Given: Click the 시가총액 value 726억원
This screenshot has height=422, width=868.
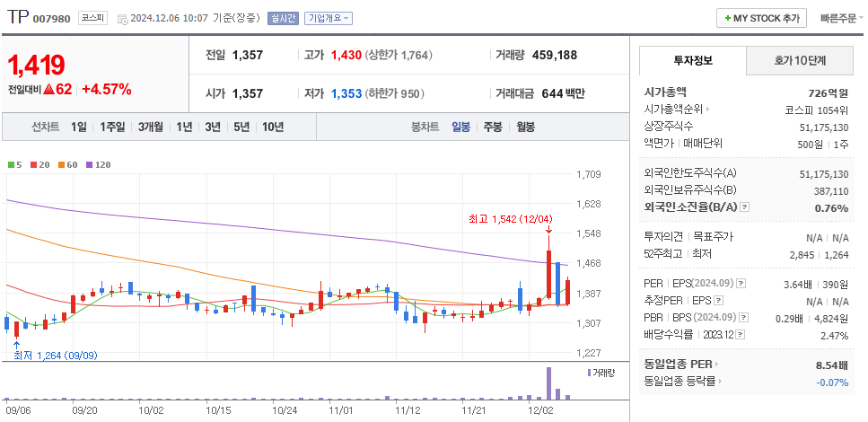Looking at the screenshot, I should point(829,93).
